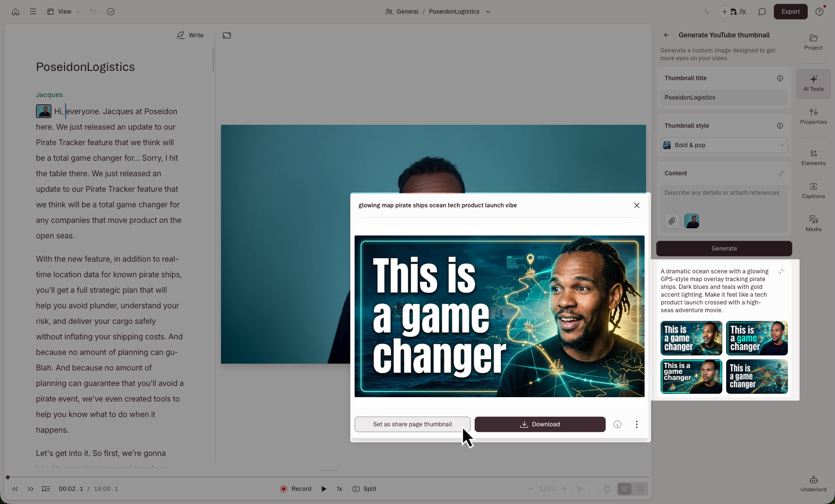Click the undo arrow icon

93,12
